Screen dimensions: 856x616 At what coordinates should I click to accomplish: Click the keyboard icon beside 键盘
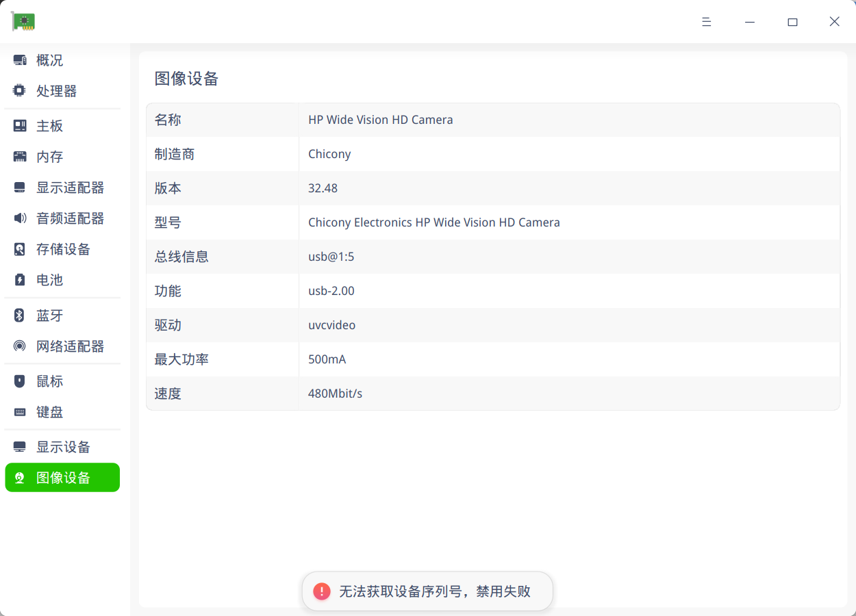pyautogui.click(x=20, y=412)
